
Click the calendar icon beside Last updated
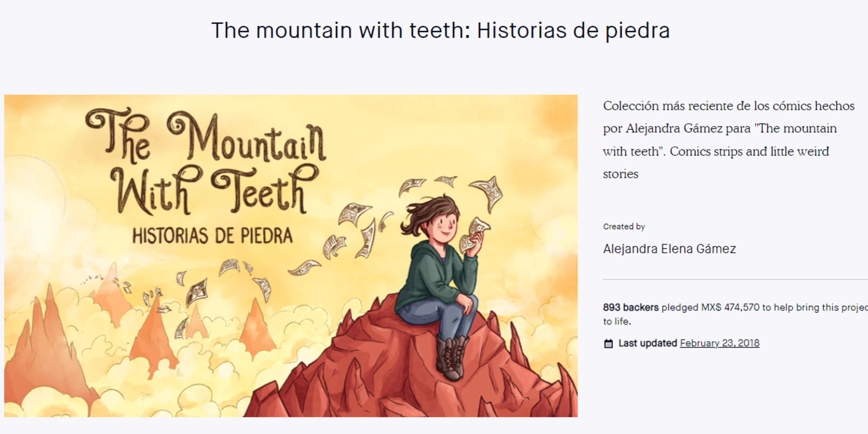pyautogui.click(x=608, y=344)
